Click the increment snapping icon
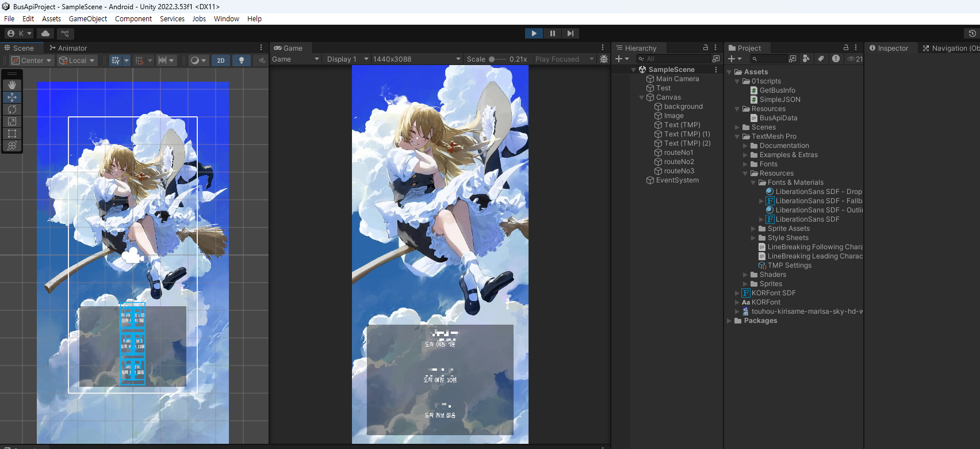Image resolution: width=980 pixels, height=449 pixels. [x=166, y=60]
